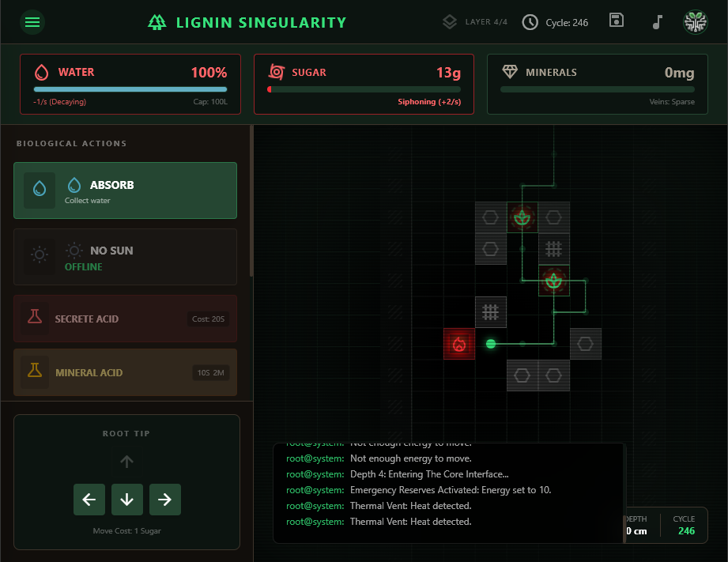Click the water progress bar
Viewport: 728px width, 562px height.
pos(130,89)
